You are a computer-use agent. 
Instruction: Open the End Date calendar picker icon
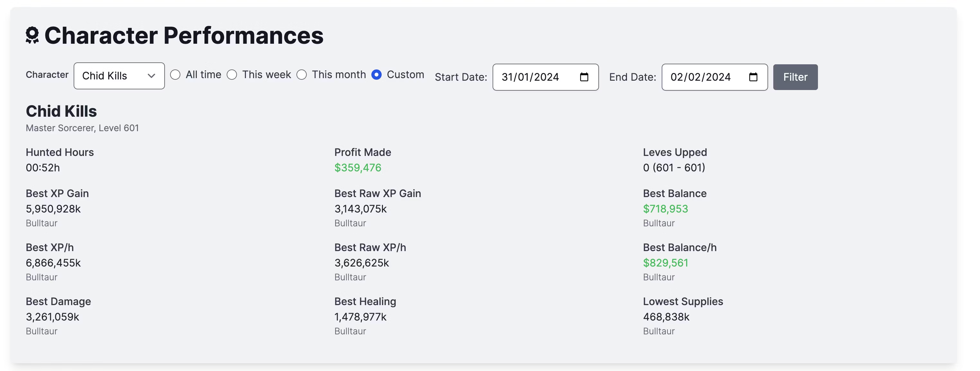click(x=753, y=77)
